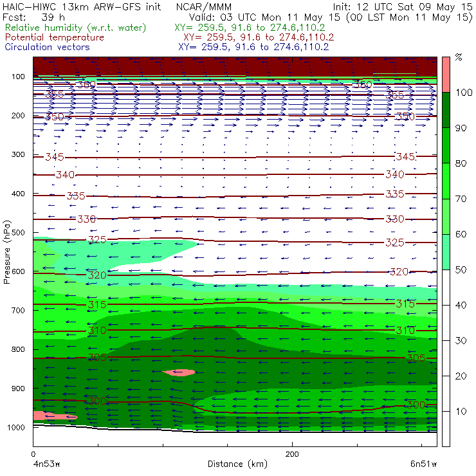Click the left-side 315 contour label
Image resolution: width=476 pixels, height=476 pixels.
[x=97, y=304]
